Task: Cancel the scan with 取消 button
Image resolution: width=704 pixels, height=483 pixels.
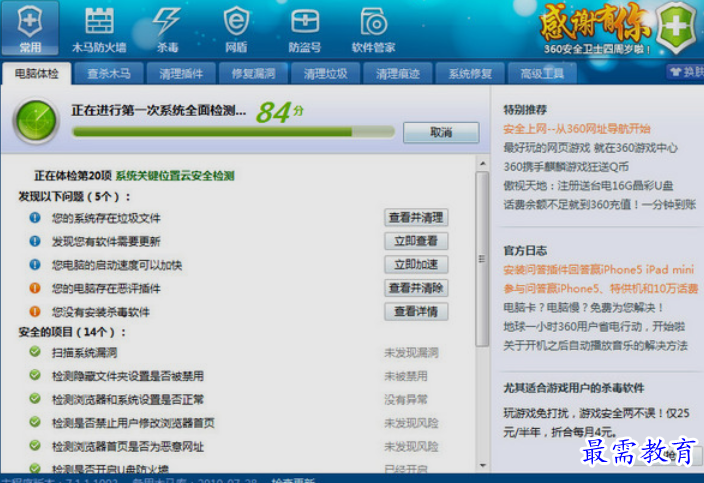Action: pos(441,132)
